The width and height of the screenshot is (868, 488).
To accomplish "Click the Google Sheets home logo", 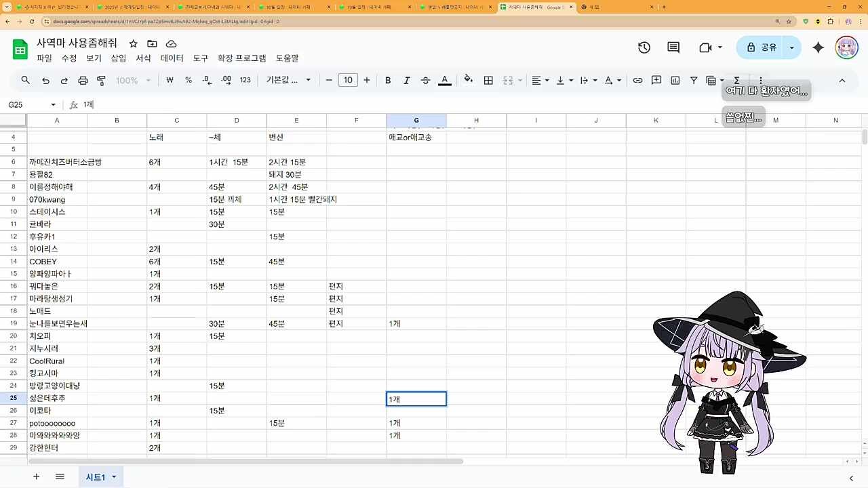I will 20,50.
